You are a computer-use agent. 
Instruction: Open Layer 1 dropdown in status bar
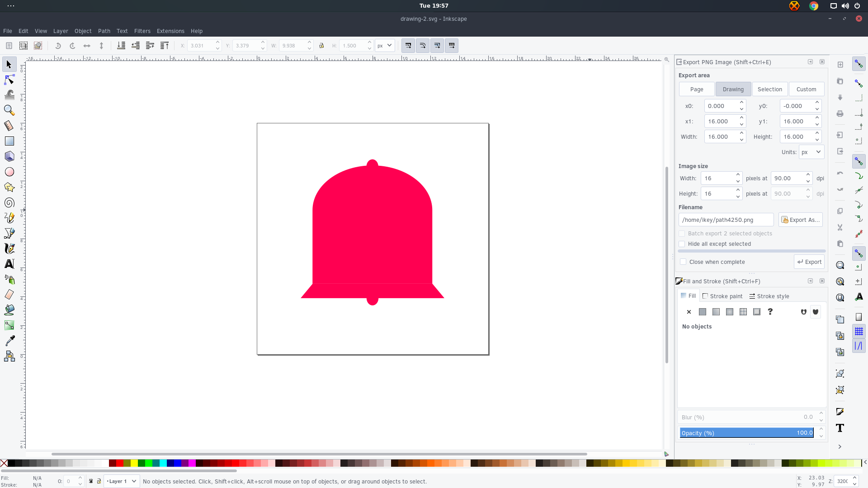click(x=122, y=481)
